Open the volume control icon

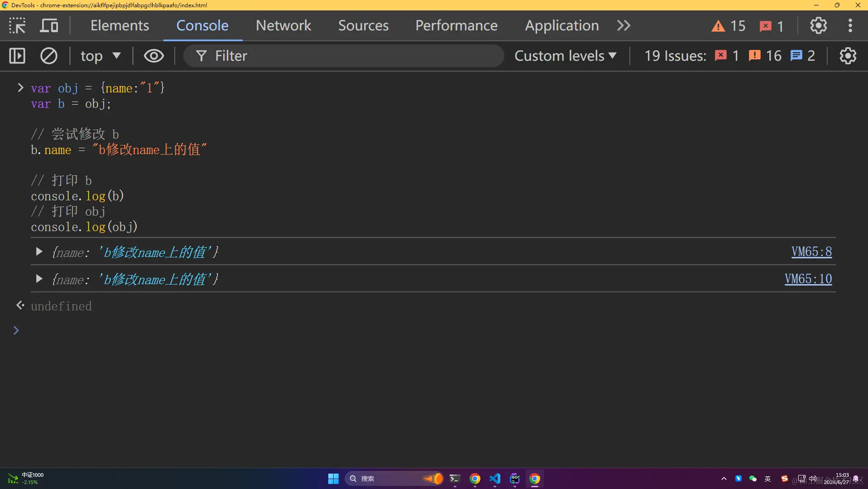[x=813, y=479]
